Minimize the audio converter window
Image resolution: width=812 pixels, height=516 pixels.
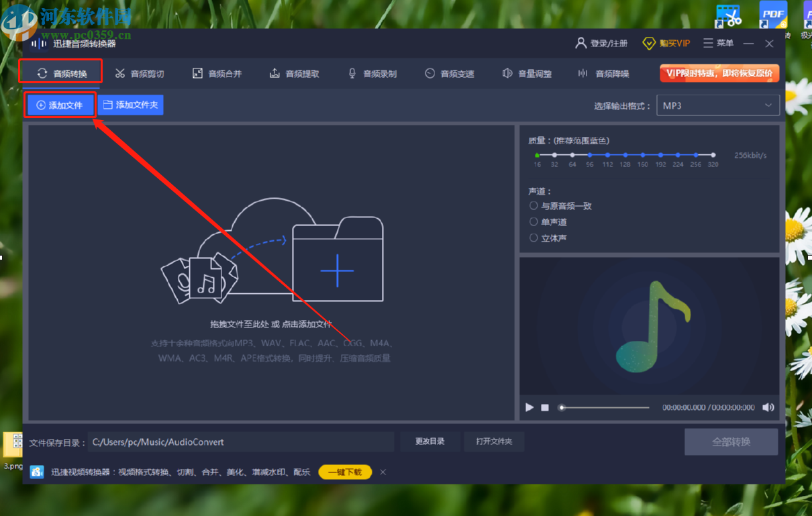point(748,44)
